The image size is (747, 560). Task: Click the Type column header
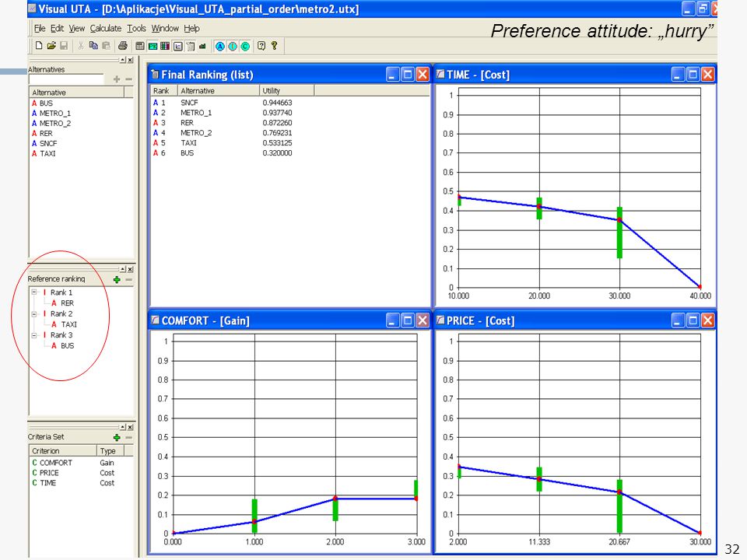pyautogui.click(x=110, y=450)
